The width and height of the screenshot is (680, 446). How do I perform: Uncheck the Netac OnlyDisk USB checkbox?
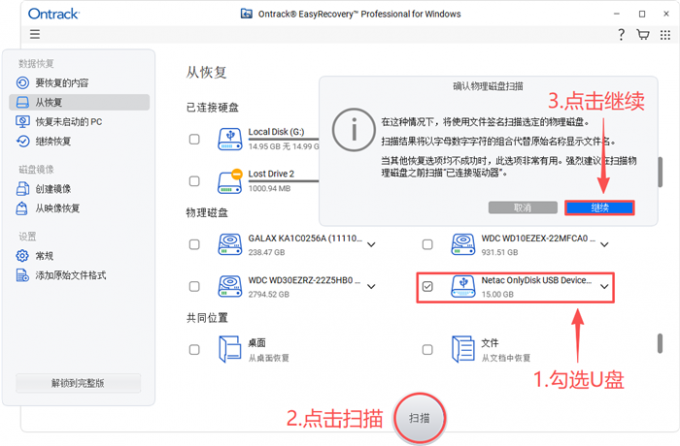tap(428, 286)
